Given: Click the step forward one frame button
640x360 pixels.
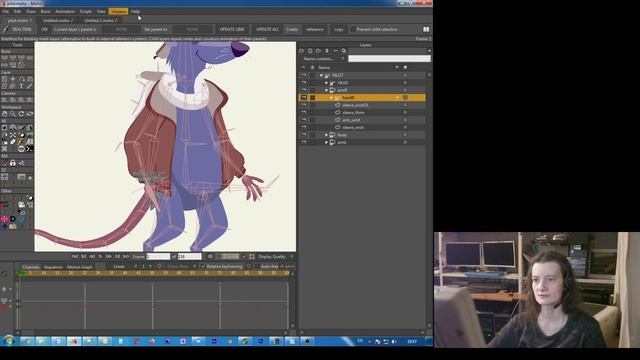Looking at the screenshot, I should tap(109, 256).
